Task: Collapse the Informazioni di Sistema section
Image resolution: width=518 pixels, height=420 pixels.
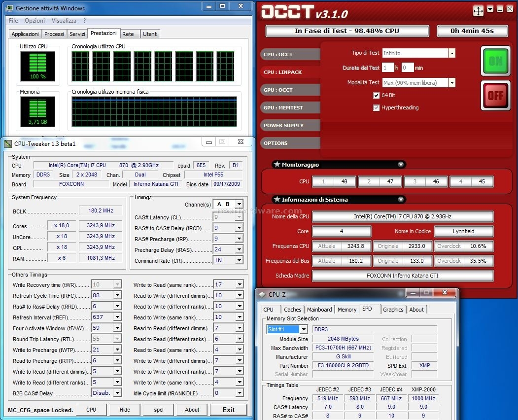Action: pyautogui.click(x=401, y=199)
